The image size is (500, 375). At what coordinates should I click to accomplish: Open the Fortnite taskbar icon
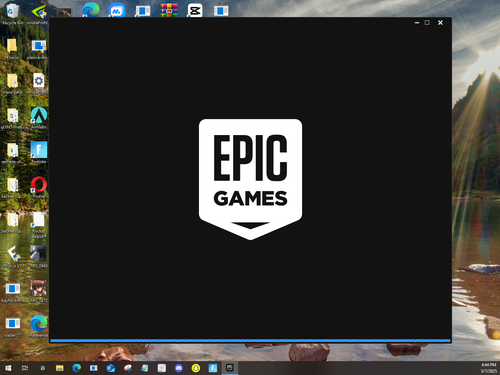point(213,368)
